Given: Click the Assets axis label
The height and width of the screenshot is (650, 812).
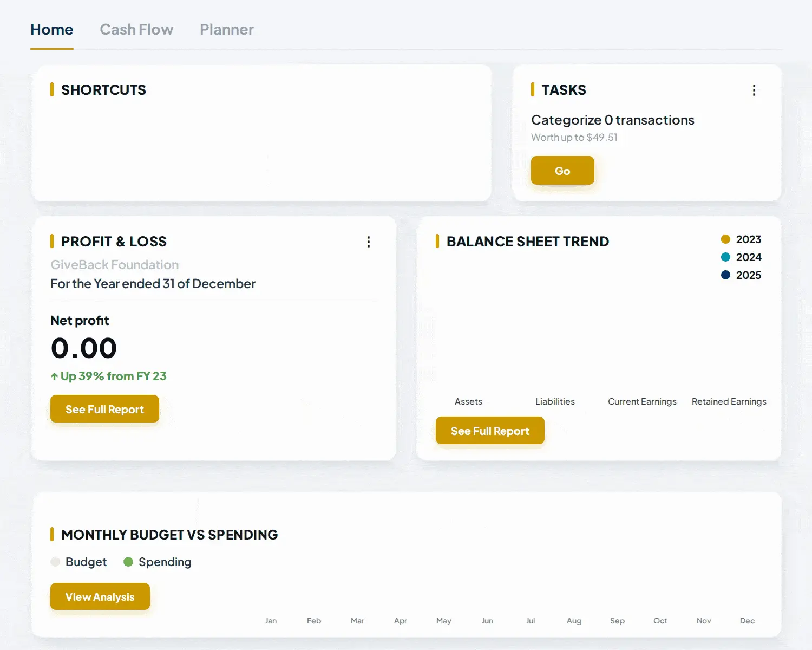Looking at the screenshot, I should click(x=468, y=401).
